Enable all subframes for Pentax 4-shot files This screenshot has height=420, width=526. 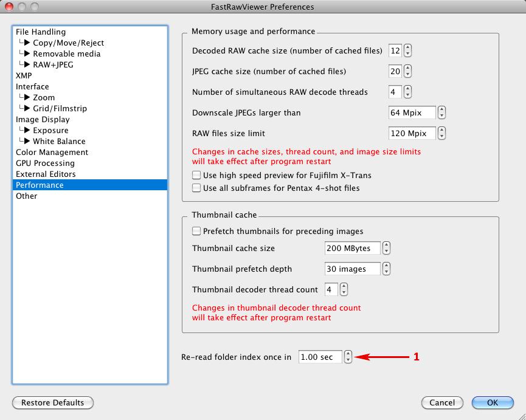click(x=196, y=188)
